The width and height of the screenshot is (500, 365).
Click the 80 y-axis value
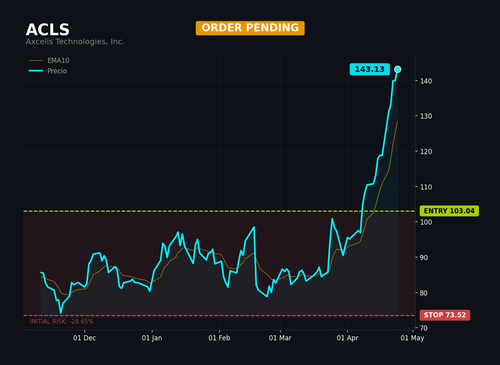[424, 293]
